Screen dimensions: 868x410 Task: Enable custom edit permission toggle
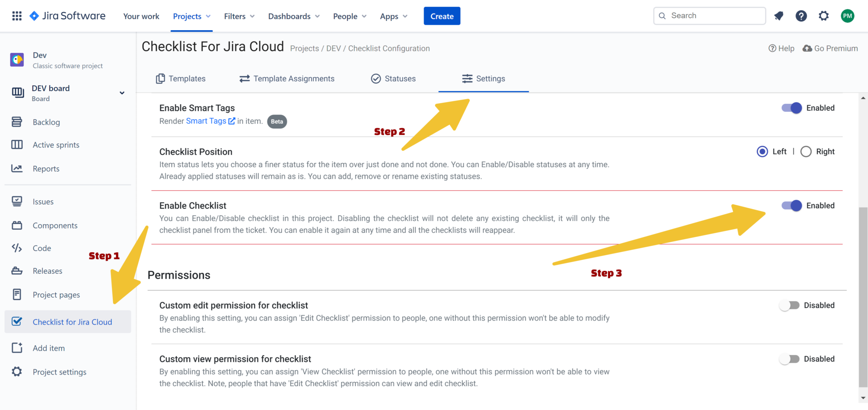pyautogui.click(x=789, y=305)
